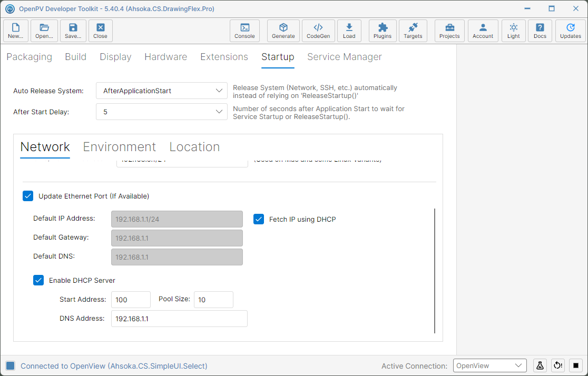Open a project file via Open icon
The width and height of the screenshot is (588, 376).
44,31
